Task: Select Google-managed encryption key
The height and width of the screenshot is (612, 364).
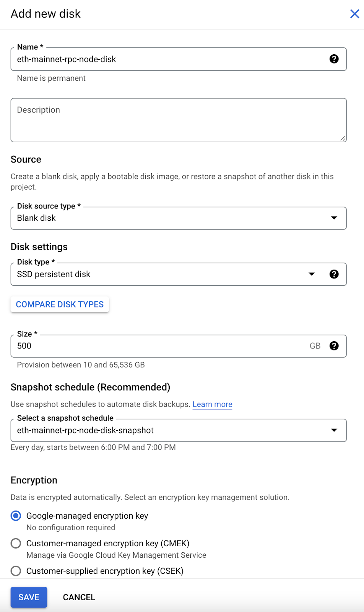Action: click(x=16, y=516)
